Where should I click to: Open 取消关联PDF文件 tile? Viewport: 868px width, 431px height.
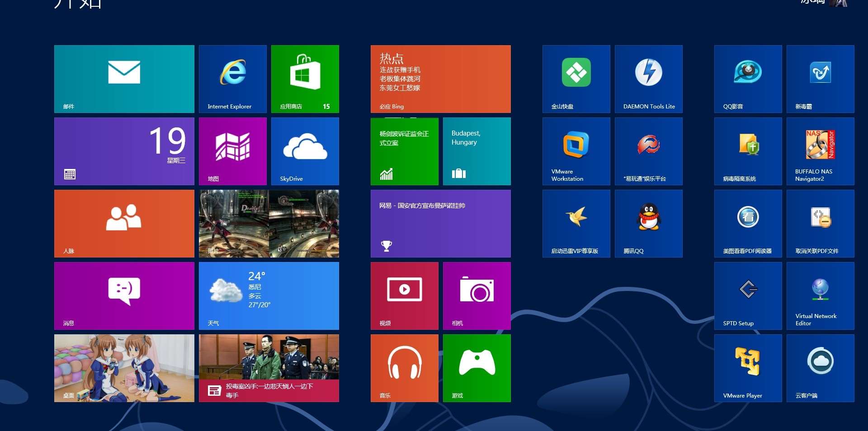click(821, 224)
